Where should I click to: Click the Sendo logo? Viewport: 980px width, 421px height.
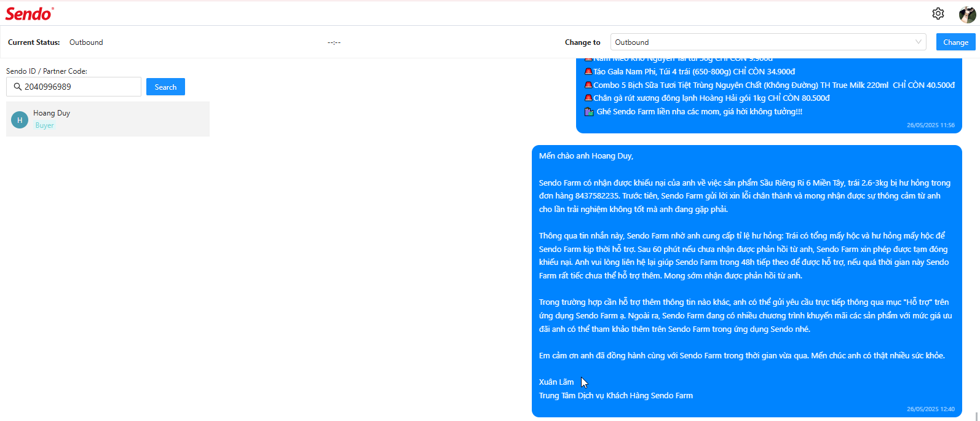click(x=30, y=14)
